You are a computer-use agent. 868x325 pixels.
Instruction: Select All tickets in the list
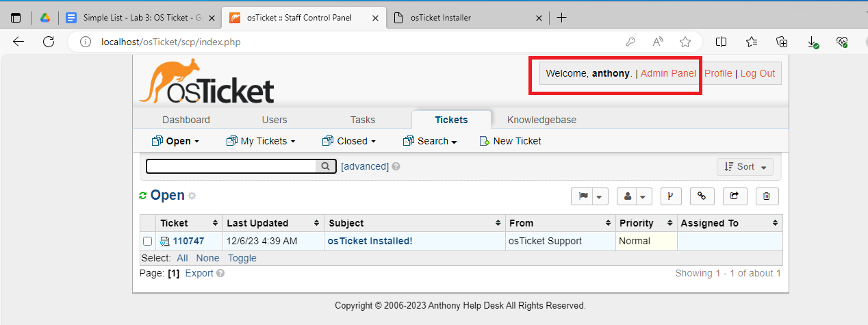(182, 258)
